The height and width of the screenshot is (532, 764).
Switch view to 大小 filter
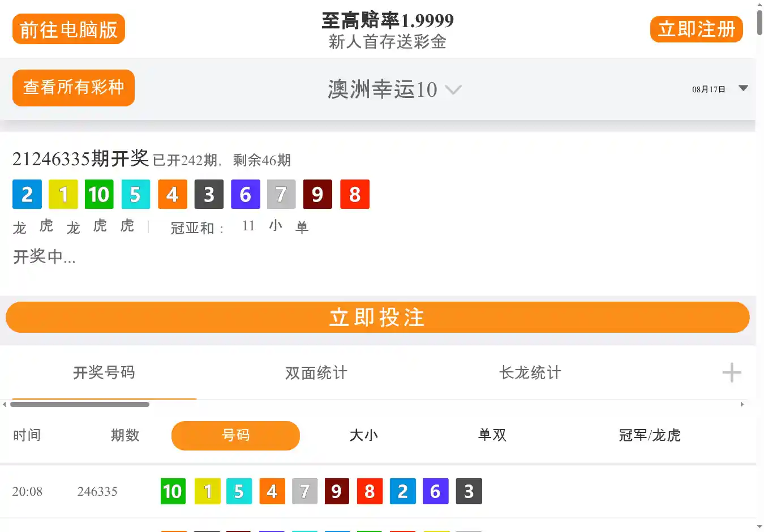tap(363, 435)
